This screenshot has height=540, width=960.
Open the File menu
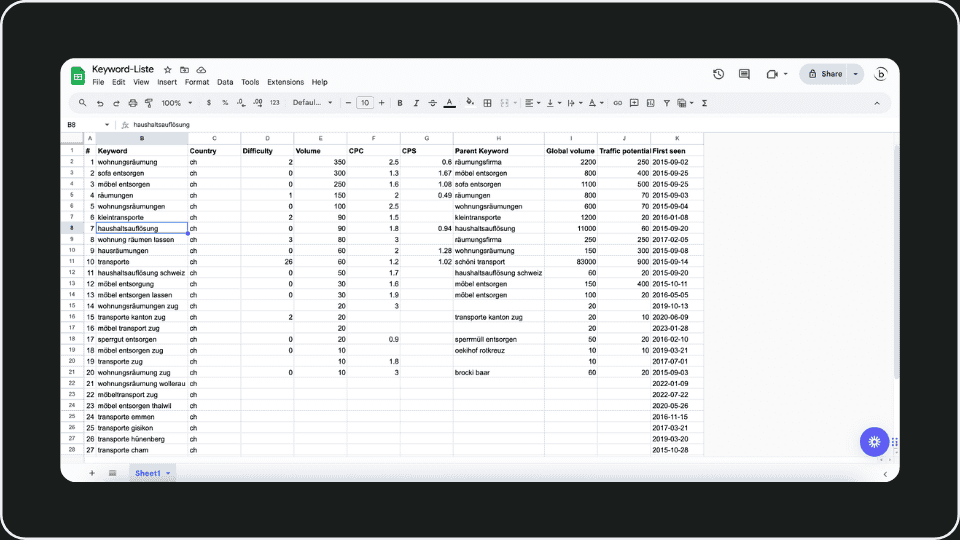coord(98,82)
